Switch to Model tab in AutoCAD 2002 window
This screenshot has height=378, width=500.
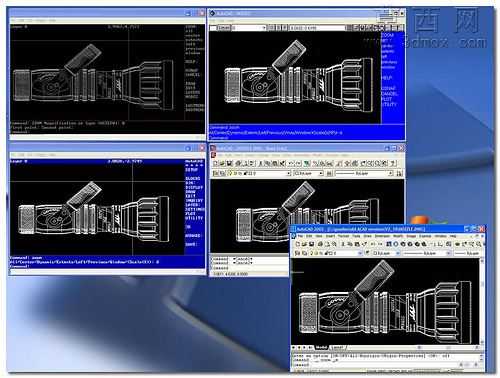(x=321, y=347)
